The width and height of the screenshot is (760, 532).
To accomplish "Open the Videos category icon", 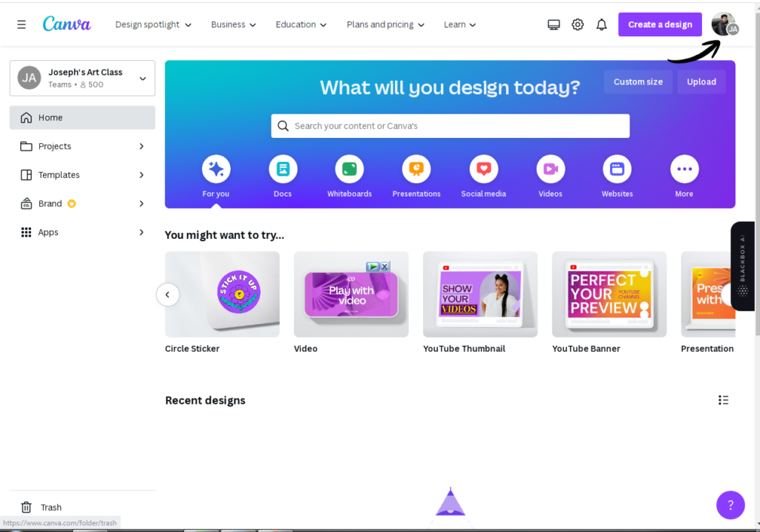I will click(x=550, y=169).
